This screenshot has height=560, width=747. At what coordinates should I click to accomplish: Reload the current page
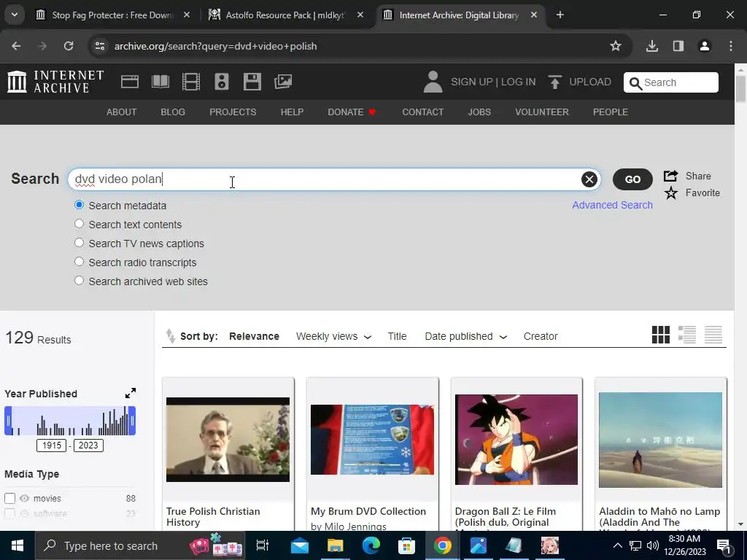[x=69, y=46]
